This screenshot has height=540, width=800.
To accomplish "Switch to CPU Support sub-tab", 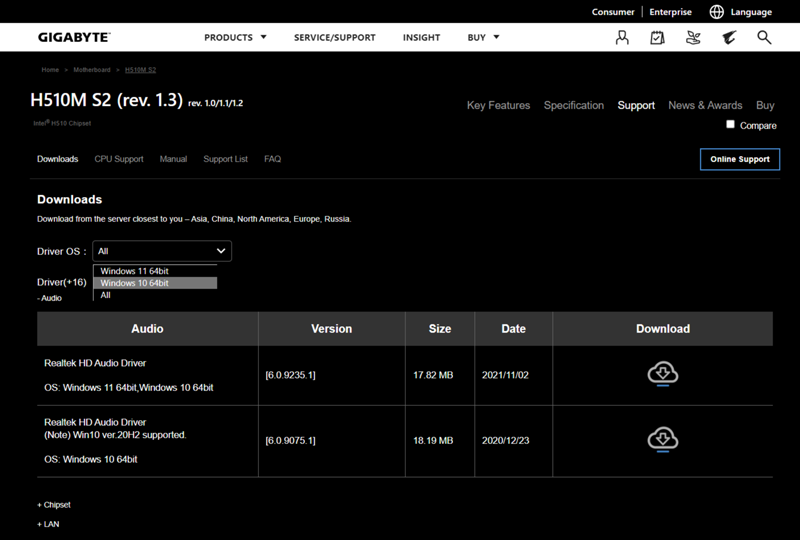I will click(x=119, y=159).
